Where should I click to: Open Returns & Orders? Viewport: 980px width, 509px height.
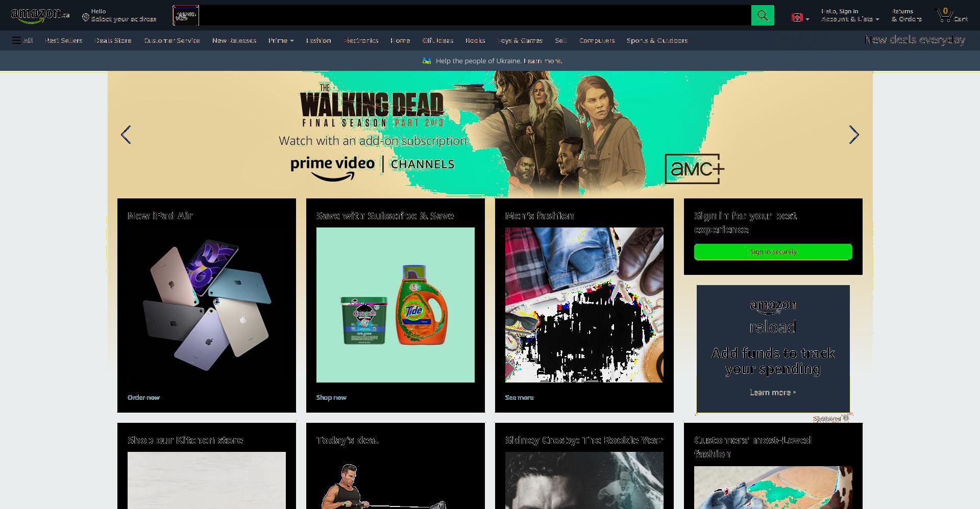tap(907, 15)
